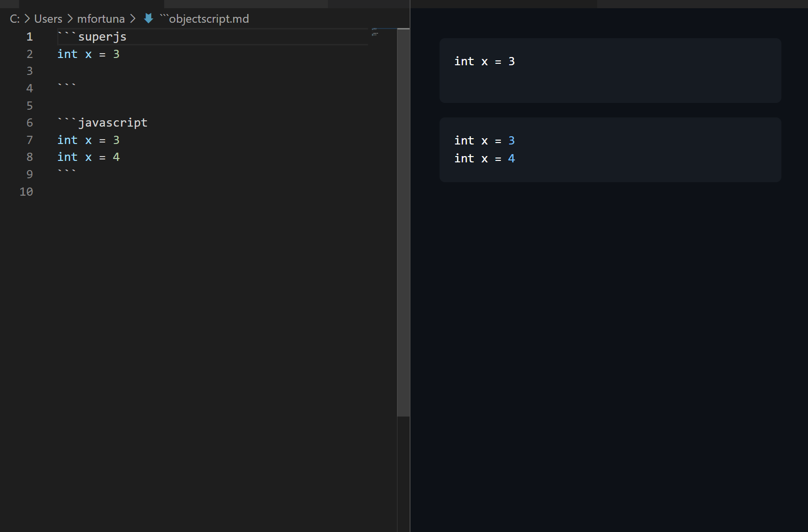The width and height of the screenshot is (808, 532).
Task: Click 'int x = 3' in second preview block
Action: click(x=485, y=141)
